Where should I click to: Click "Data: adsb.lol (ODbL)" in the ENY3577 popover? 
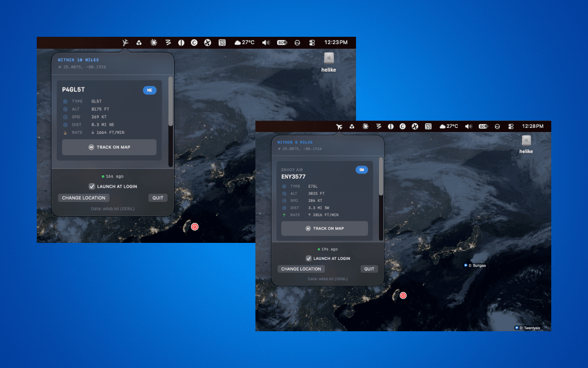(328, 279)
